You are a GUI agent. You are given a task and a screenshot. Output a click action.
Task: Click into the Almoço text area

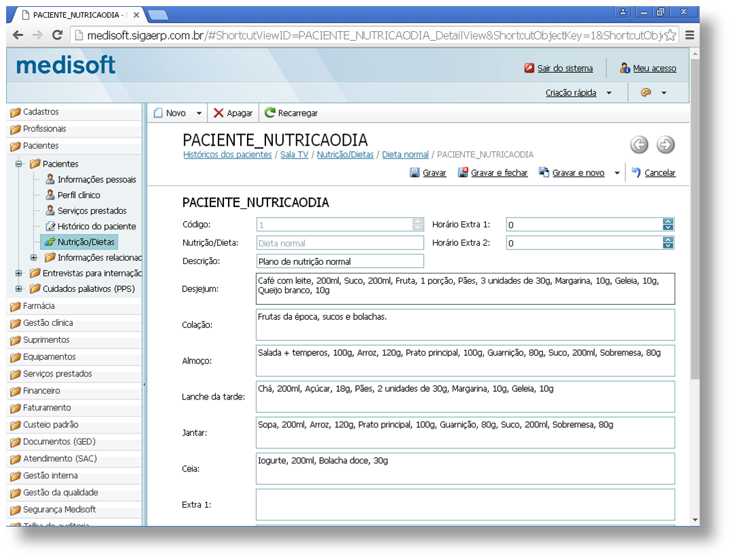tap(465, 361)
